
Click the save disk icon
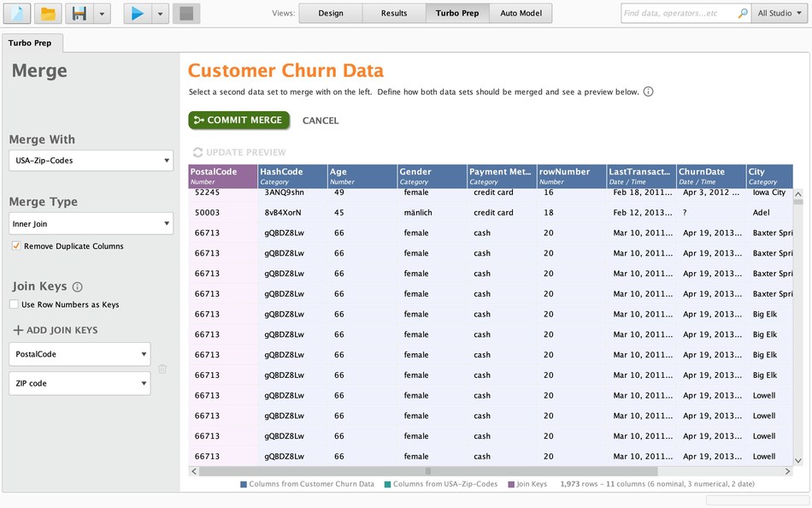tap(79, 14)
